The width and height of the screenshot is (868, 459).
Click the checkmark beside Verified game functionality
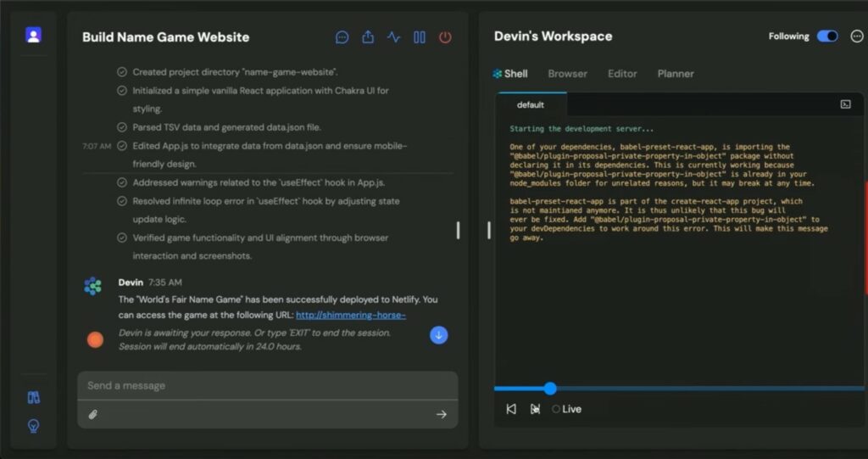pos(122,238)
